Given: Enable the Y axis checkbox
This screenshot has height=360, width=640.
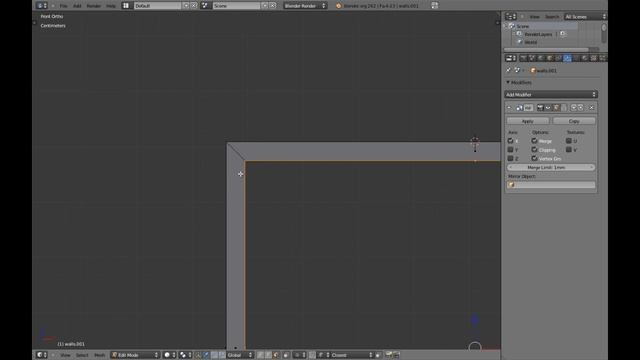Looking at the screenshot, I should pos(510,150).
